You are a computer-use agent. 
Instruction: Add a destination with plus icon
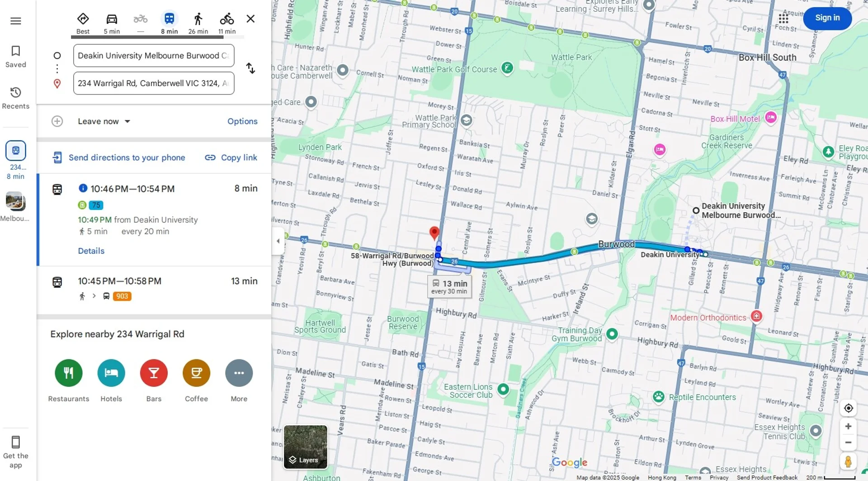pyautogui.click(x=57, y=121)
